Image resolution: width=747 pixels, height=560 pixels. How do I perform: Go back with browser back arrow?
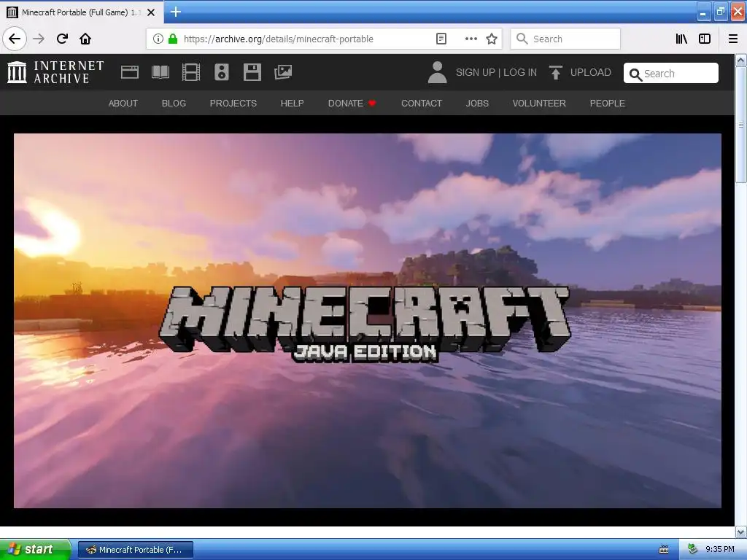(15, 39)
